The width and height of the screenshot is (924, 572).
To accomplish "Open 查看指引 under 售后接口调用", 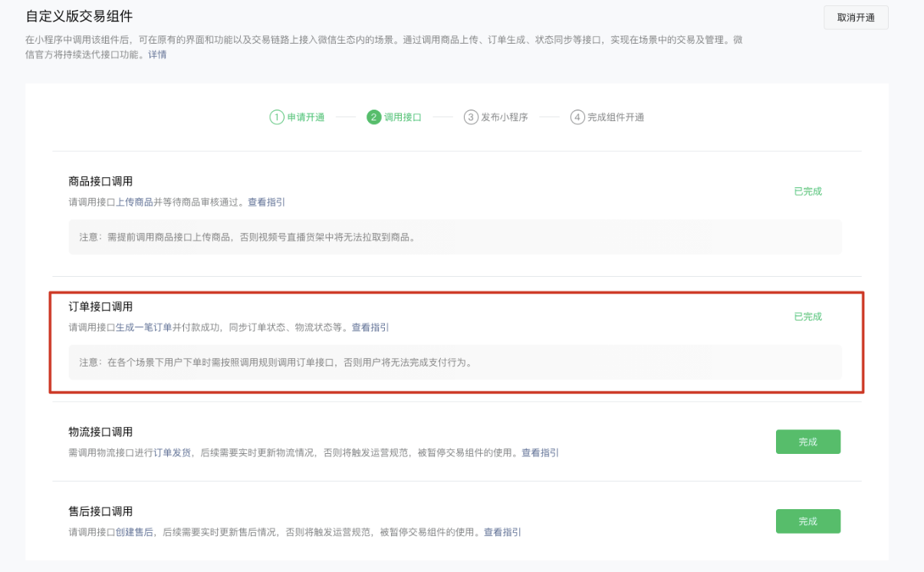I will (502, 532).
